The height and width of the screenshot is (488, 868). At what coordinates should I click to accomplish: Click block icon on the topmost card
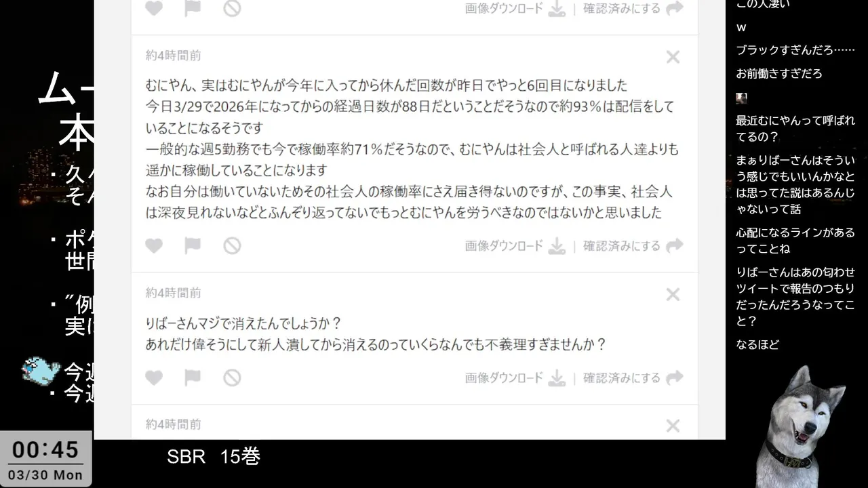(x=232, y=8)
